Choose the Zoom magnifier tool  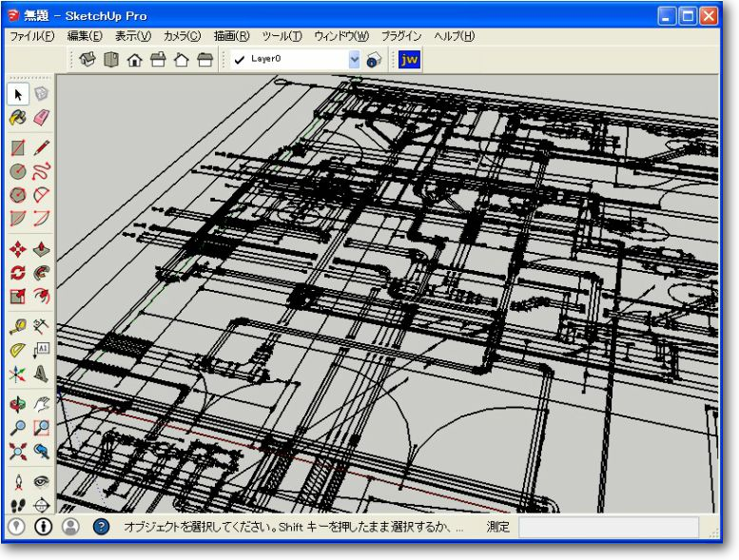(x=18, y=428)
